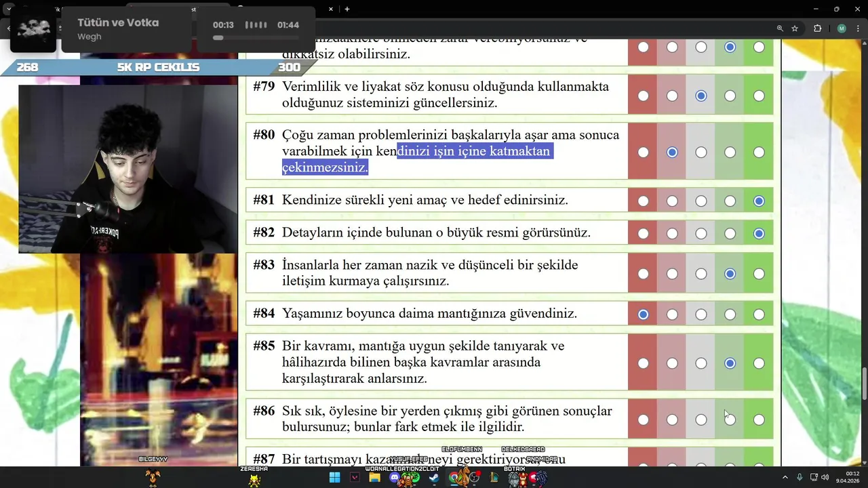868x488 pixels.
Task: Select light red option for question #82
Action: pos(672,233)
